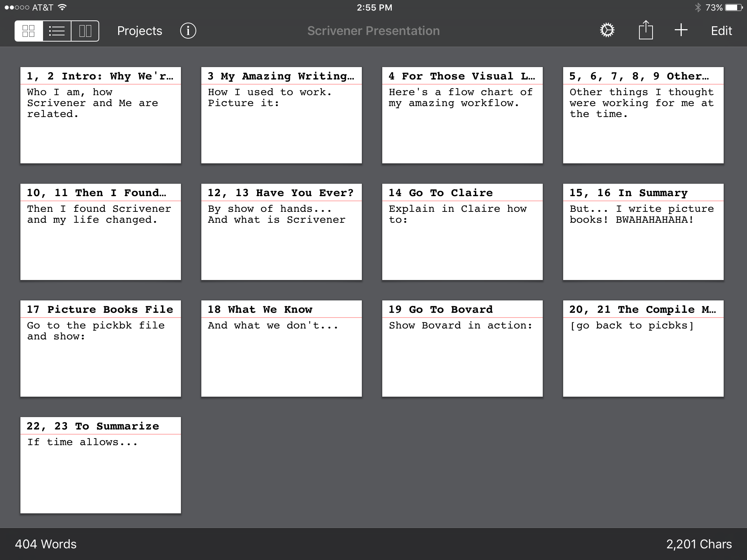Tap the Edit button
747x560 pixels.
tap(721, 31)
